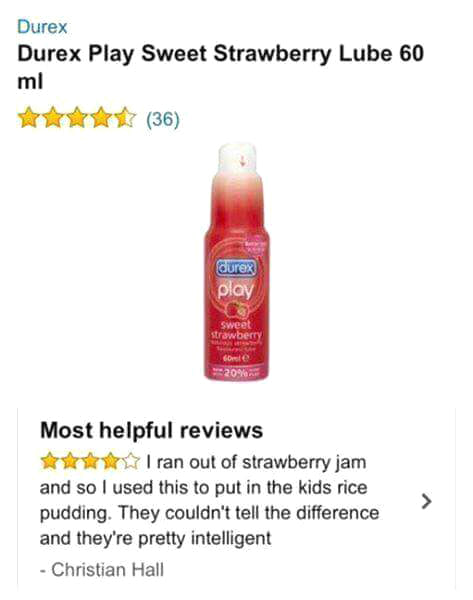Click the third star of the product rating

[77, 118]
